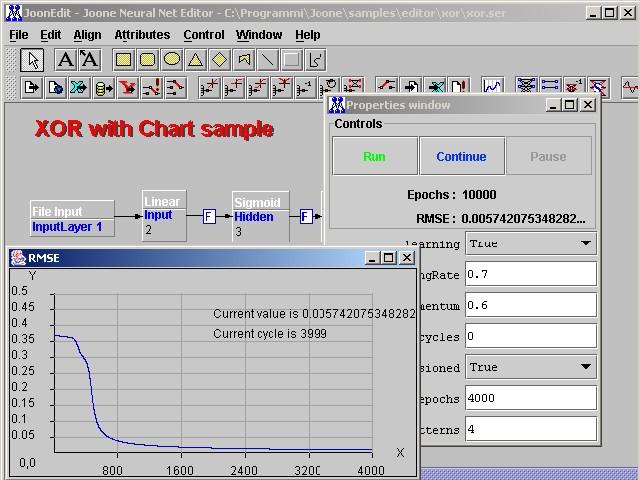Viewport: 640px width, 480px height.
Task: Click the Current cycle is 3999 text
Action: click(270, 334)
